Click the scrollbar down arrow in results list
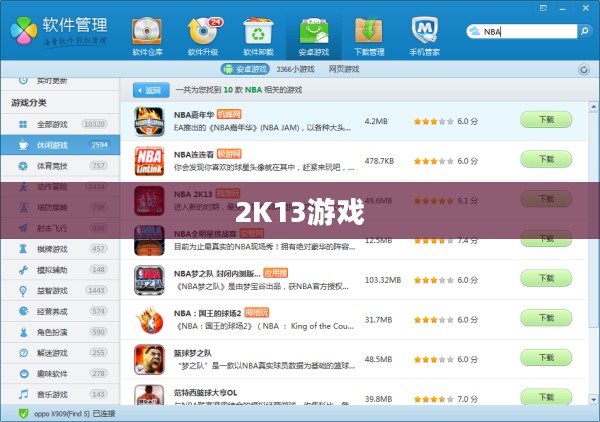Screen dimensions: 600x422 [593, 399]
